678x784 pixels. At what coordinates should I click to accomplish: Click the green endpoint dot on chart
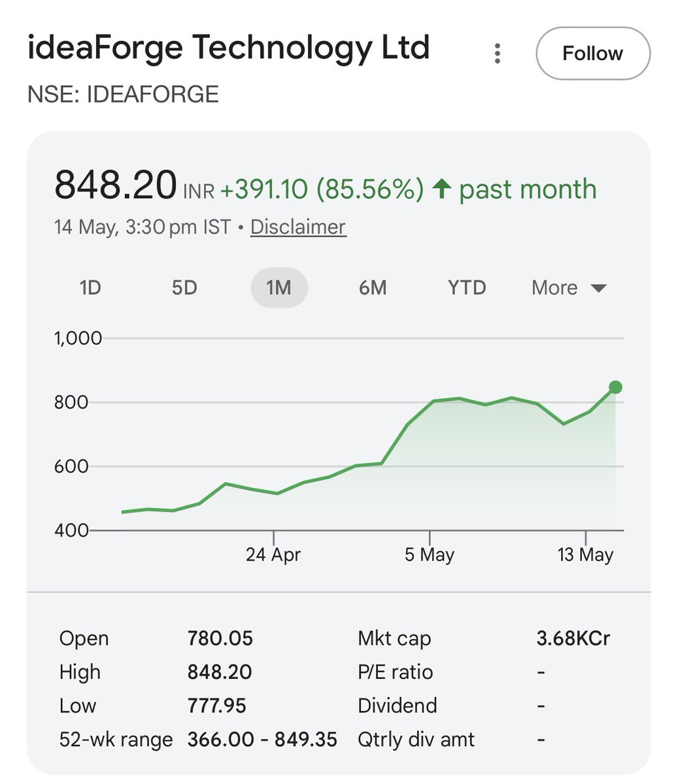click(x=615, y=387)
